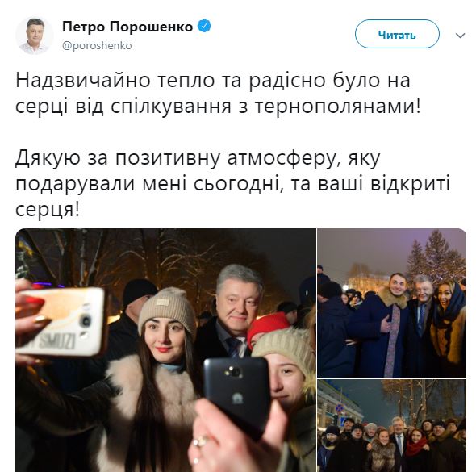Click the white "SMUZI" phone in photo
Screen dimensions: 476x472
click(61, 322)
